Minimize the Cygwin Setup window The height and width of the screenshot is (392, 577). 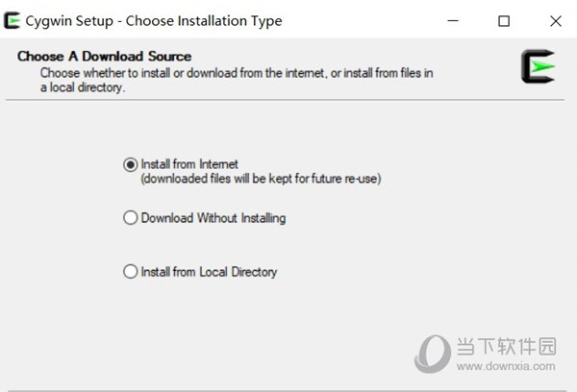pyautogui.click(x=453, y=21)
